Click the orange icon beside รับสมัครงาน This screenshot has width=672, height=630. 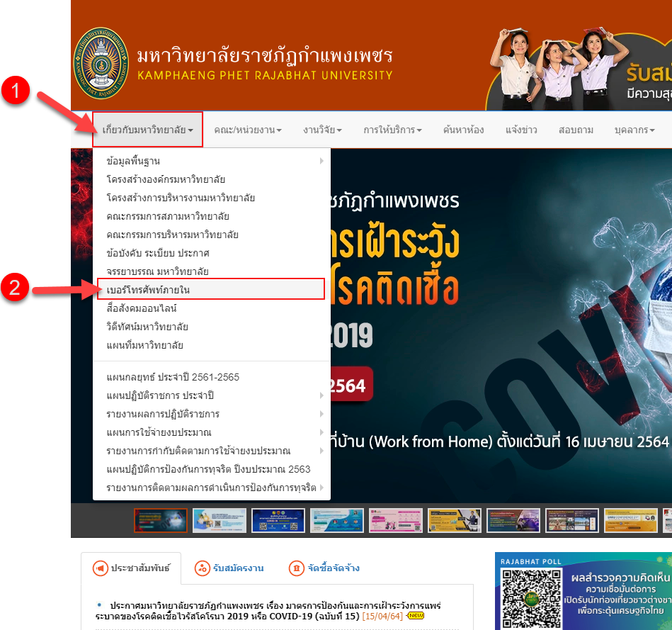click(x=203, y=568)
